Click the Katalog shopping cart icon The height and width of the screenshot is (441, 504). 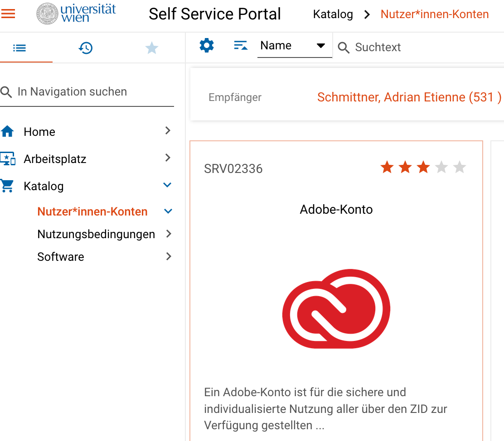(x=7, y=186)
